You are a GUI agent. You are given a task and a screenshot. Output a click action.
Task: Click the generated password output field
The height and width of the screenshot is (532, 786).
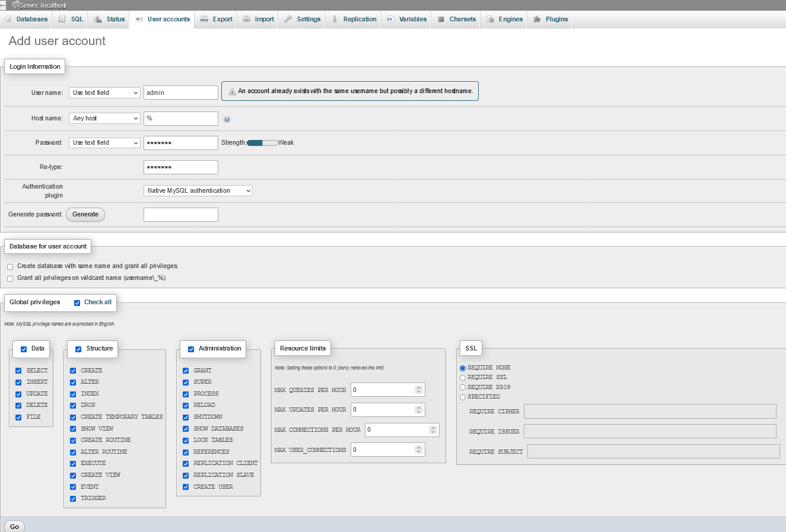pos(181,215)
